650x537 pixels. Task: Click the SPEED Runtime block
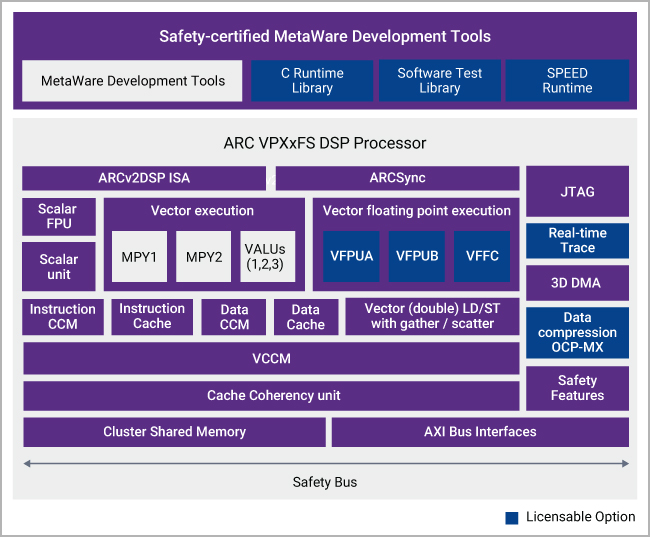[568, 81]
